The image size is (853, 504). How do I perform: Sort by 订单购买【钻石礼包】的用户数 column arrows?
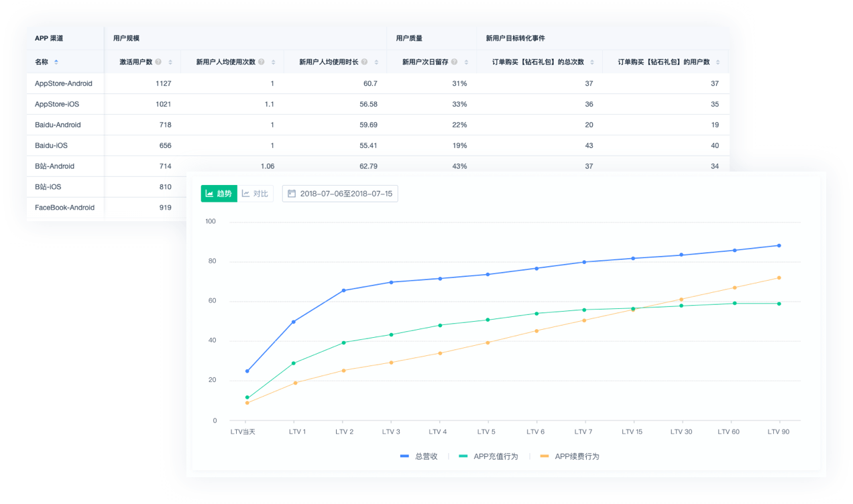point(718,62)
